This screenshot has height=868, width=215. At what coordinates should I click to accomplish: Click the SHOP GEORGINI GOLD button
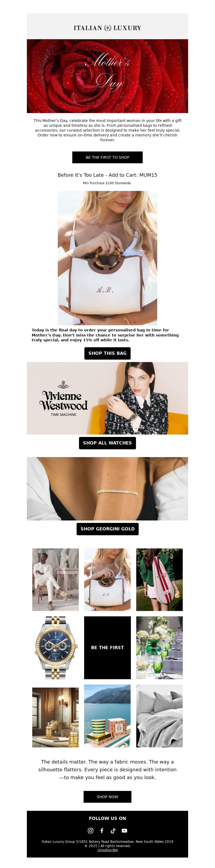point(107,529)
